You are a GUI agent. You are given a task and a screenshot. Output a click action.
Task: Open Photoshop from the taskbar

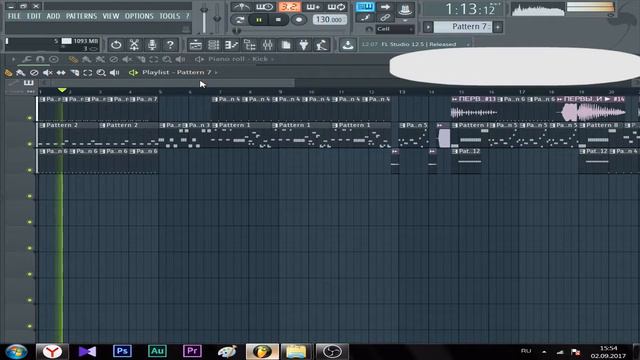click(122, 351)
